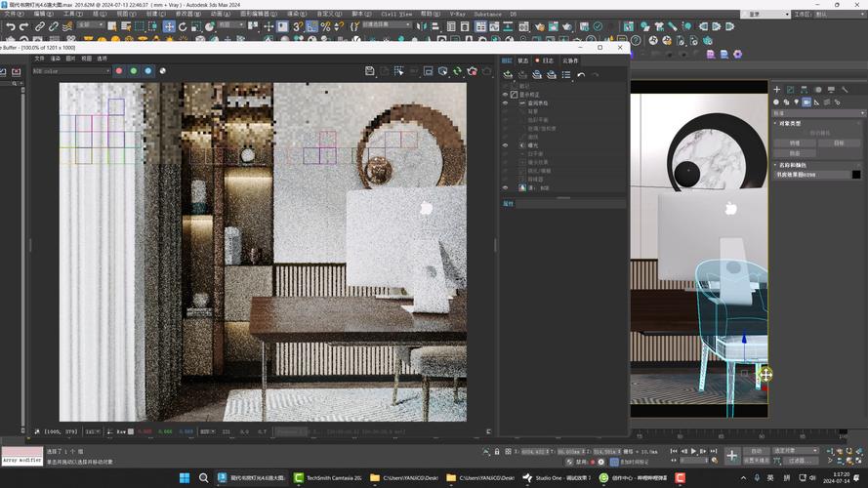Click the object name input field

[811, 175]
